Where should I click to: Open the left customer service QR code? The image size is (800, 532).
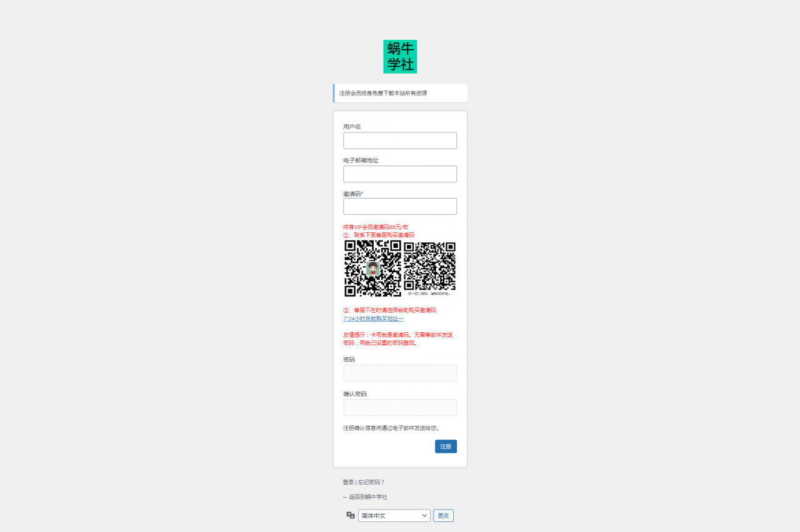373,268
